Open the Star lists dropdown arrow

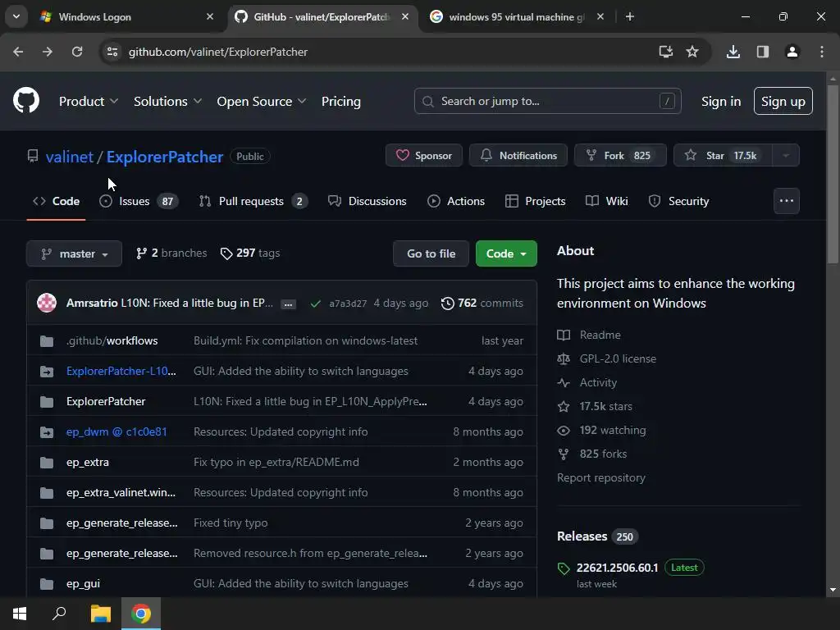click(x=786, y=155)
